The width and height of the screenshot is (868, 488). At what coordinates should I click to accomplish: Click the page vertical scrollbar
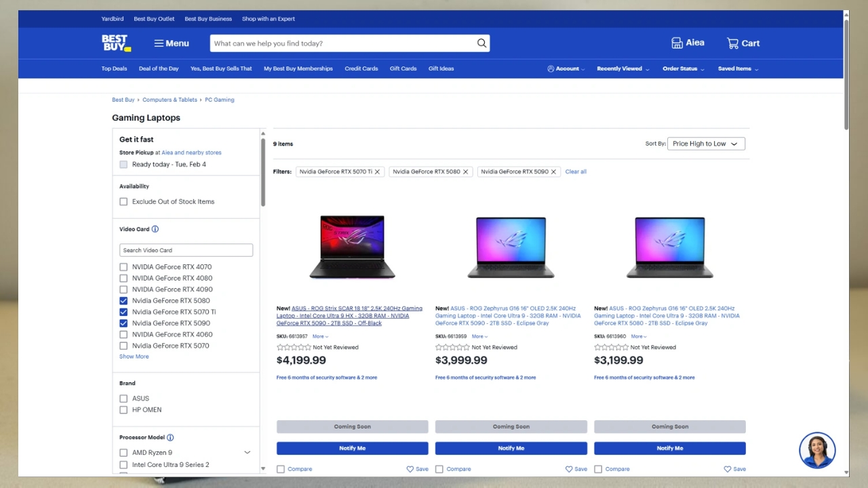point(846,75)
